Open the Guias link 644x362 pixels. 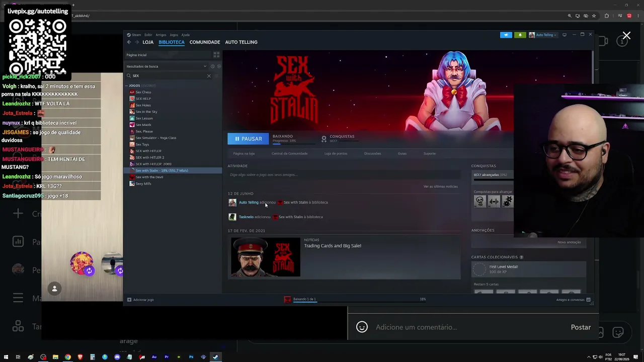(x=402, y=153)
